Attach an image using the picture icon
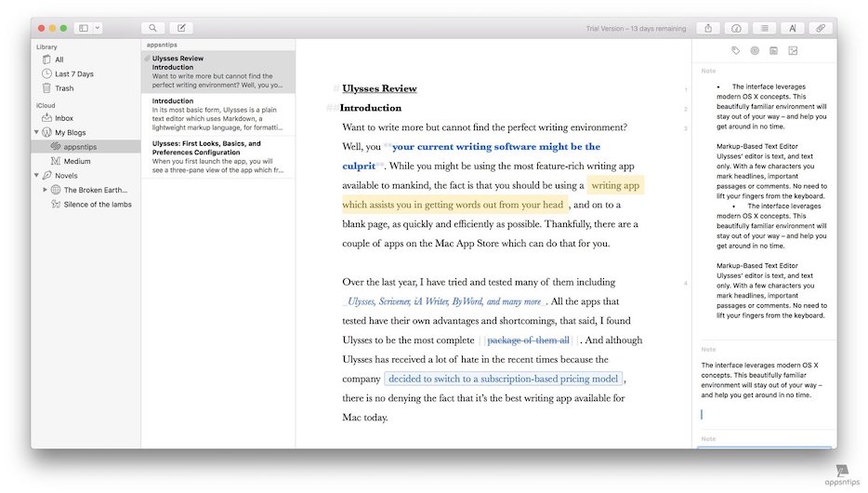Screen dimensions: 868x493 point(792,51)
